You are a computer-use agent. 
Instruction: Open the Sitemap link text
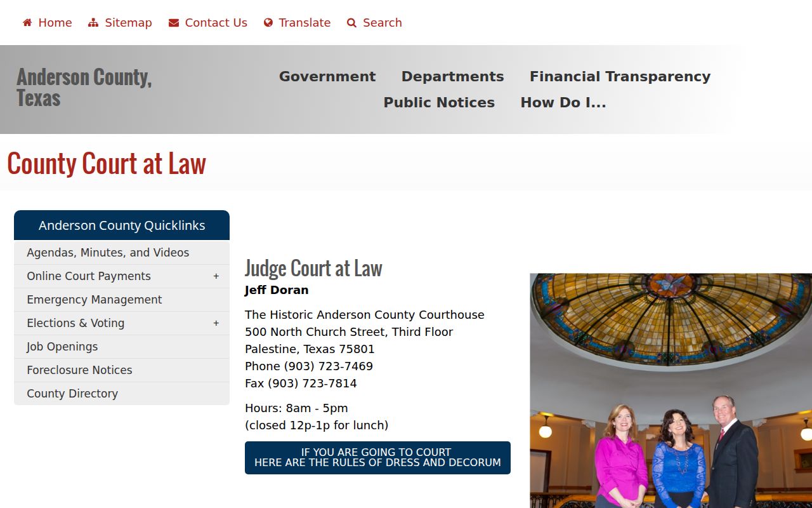[128, 23]
